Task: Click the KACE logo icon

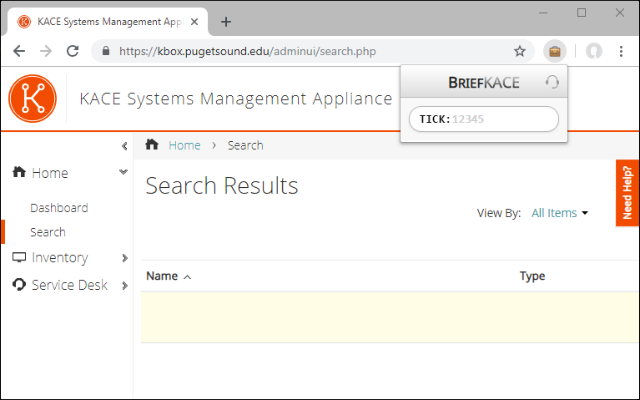Action: (33, 98)
